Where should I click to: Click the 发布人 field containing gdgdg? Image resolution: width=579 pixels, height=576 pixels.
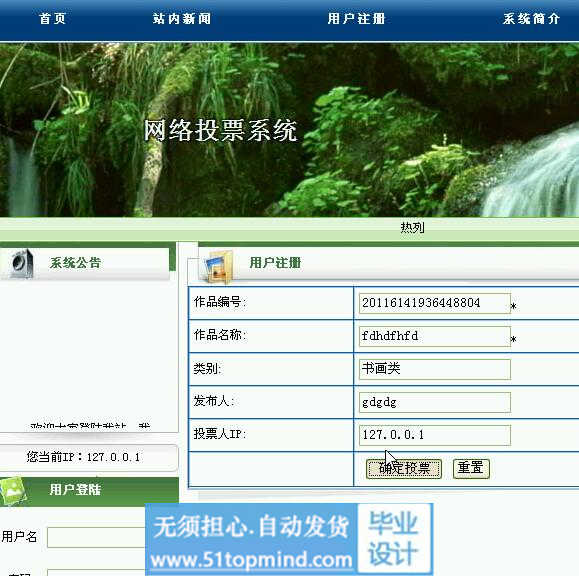[x=435, y=402]
